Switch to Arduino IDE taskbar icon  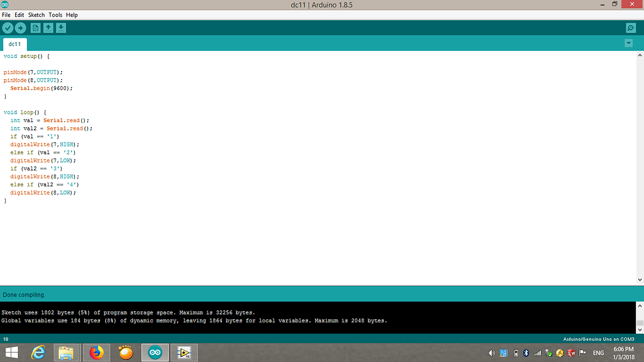tap(155, 353)
